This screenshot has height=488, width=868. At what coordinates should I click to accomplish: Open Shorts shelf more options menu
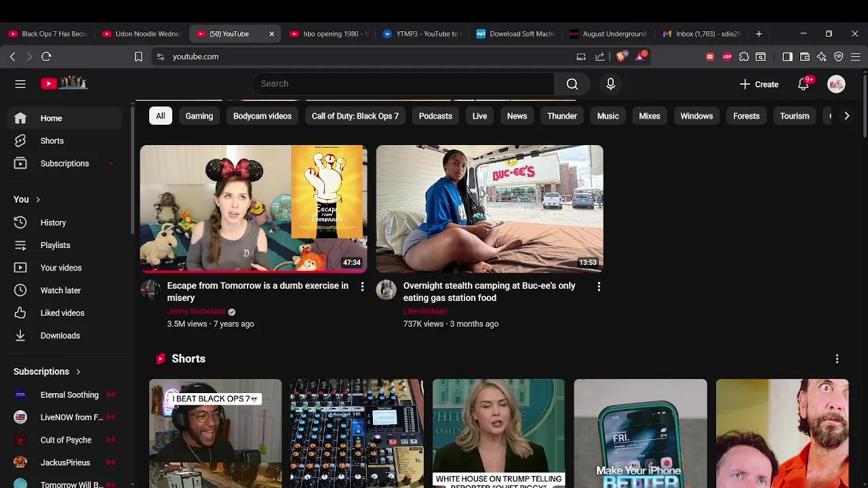[x=837, y=359]
